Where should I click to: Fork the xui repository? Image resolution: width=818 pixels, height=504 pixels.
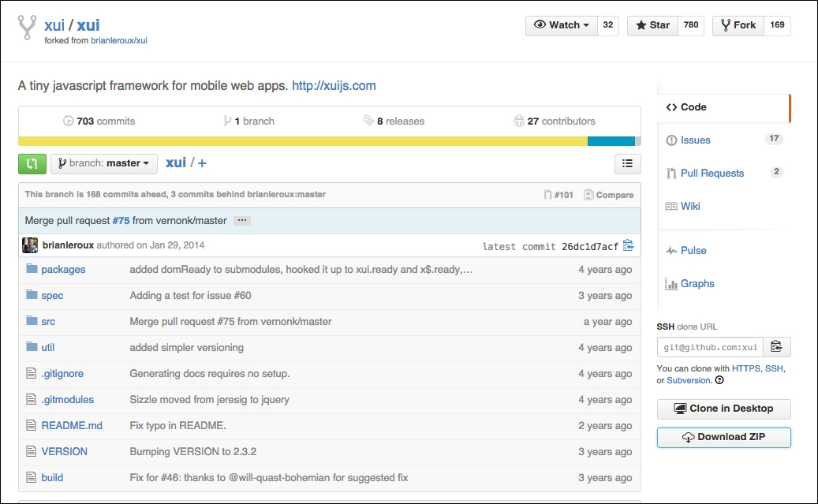pos(738,25)
